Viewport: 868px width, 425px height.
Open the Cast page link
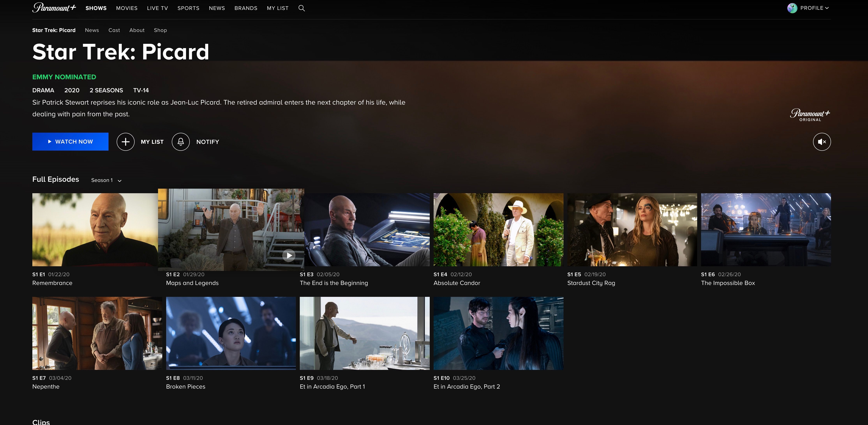(114, 30)
